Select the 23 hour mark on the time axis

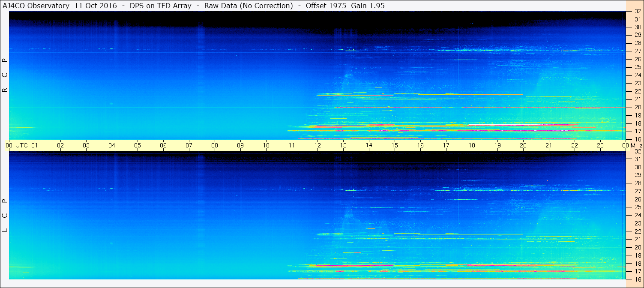[x=600, y=145]
